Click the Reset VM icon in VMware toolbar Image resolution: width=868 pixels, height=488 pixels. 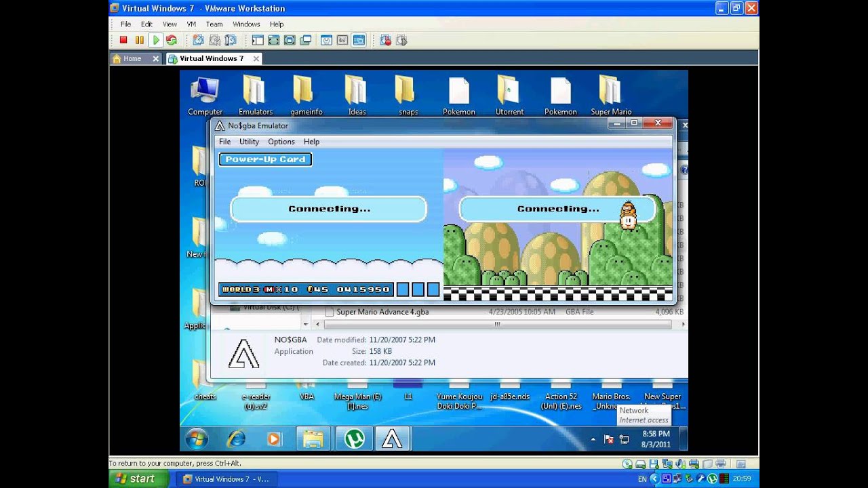click(x=172, y=41)
